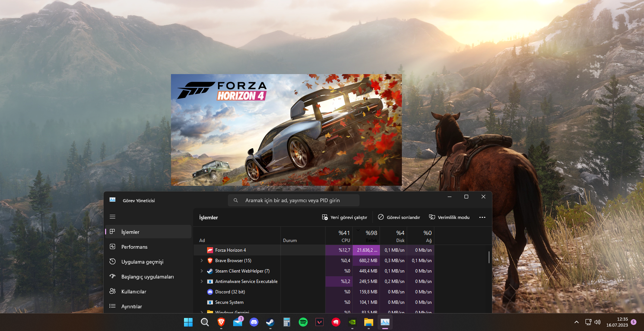Image resolution: width=644 pixels, height=331 pixels.
Task: Click the 159,8 MB memory cell
Action: tap(366, 292)
